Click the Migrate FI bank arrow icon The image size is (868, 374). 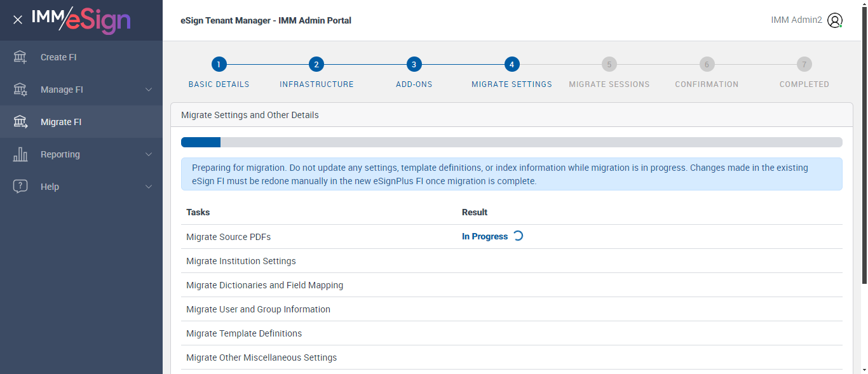(20, 122)
